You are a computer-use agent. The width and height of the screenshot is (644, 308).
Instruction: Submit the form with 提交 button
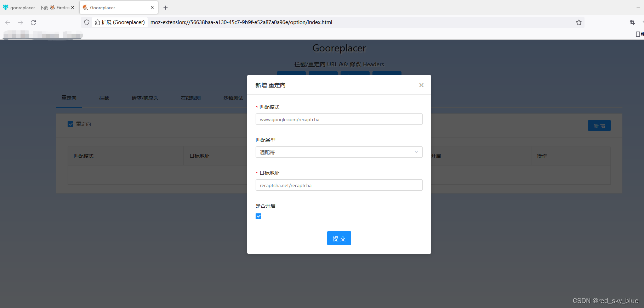pyautogui.click(x=339, y=238)
